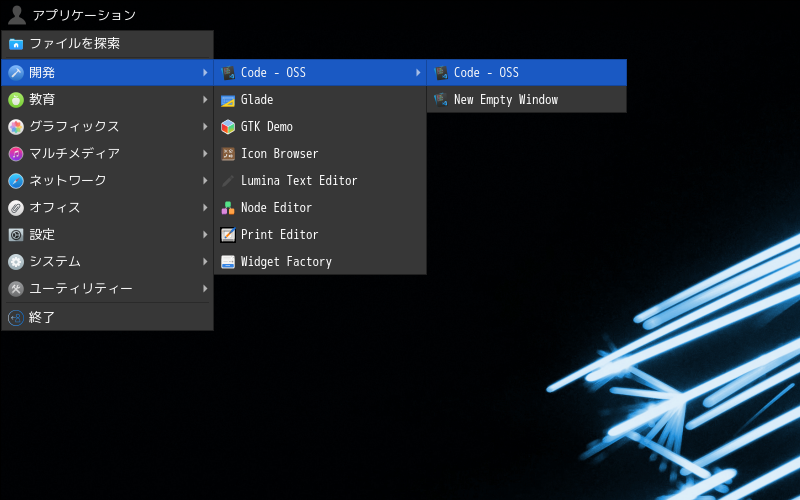Image resolution: width=800 pixels, height=500 pixels.
Task: Launch Icon Browser
Action: click(x=320, y=154)
